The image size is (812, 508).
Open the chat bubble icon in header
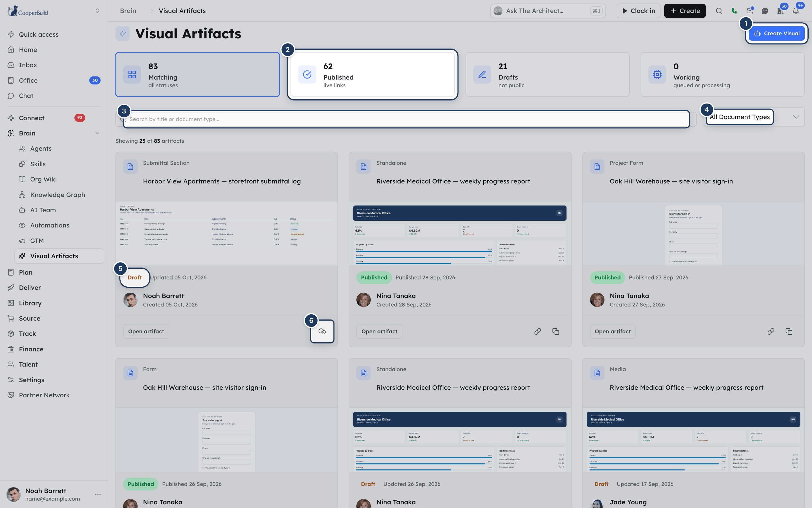click(x=765, y=11)
